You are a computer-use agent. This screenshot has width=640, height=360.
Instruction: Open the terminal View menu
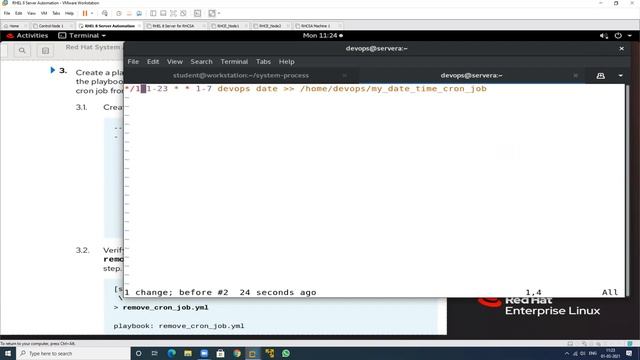175,62
